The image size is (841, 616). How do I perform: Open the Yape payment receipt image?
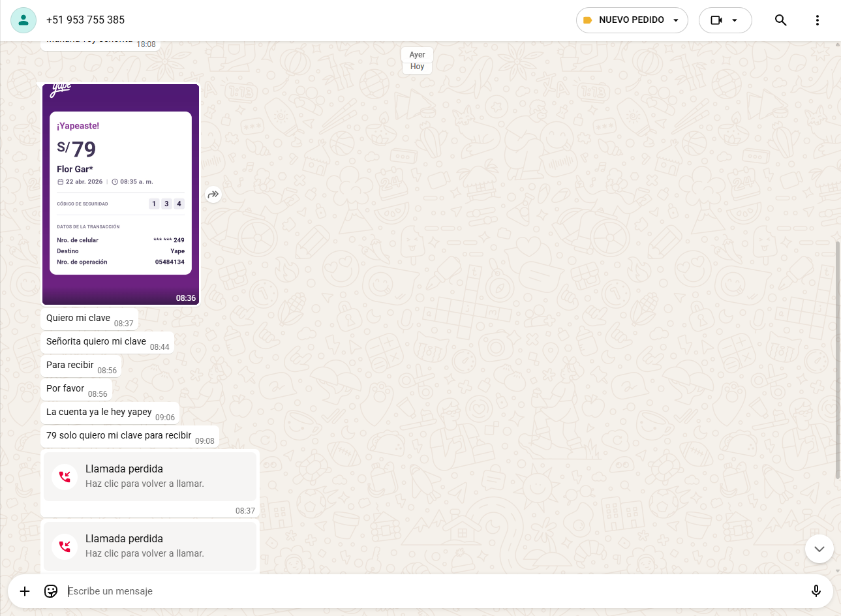[x=121, y=194]
